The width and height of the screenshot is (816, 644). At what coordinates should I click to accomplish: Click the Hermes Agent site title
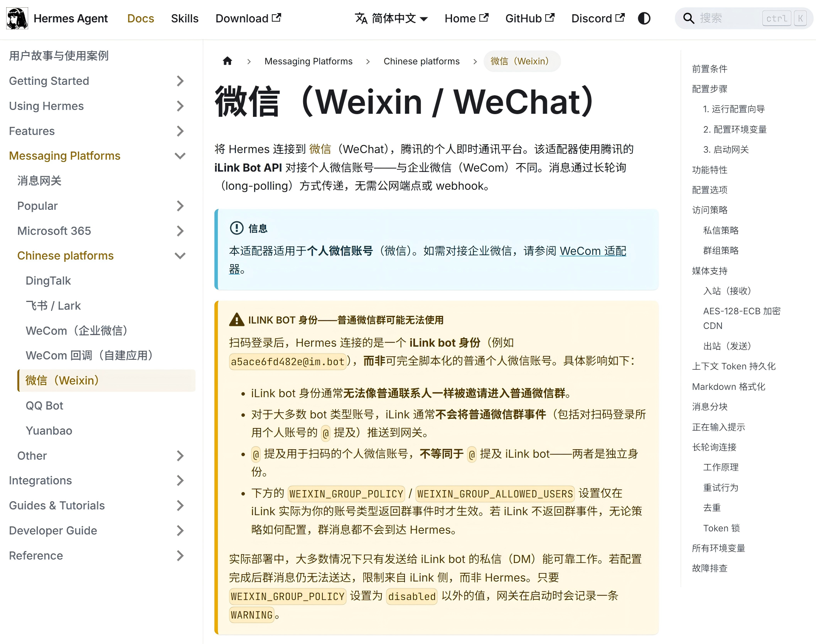tap(71, 19)
